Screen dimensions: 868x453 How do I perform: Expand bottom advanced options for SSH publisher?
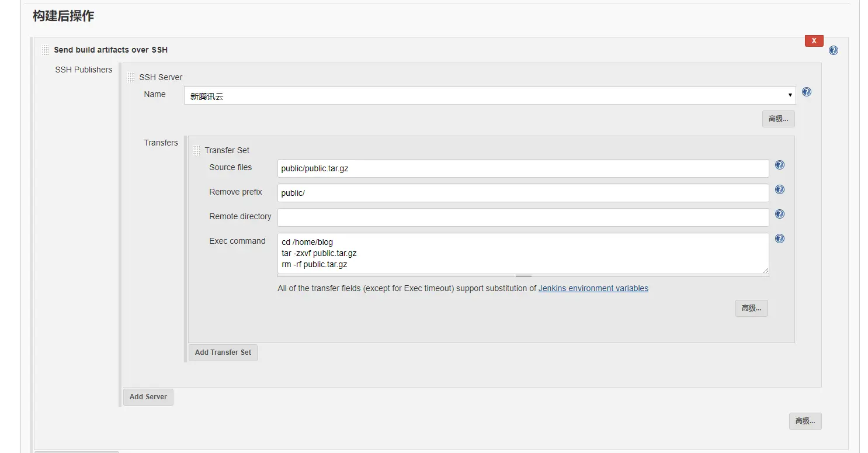coord(805,421)
